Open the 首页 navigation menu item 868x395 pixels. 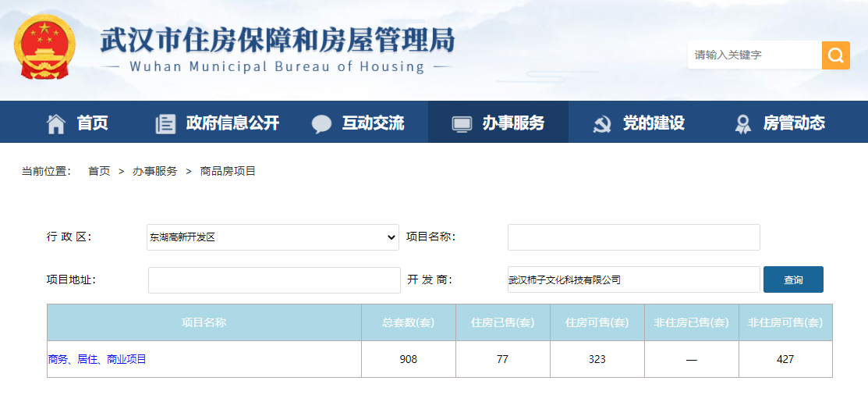point(93,123)
